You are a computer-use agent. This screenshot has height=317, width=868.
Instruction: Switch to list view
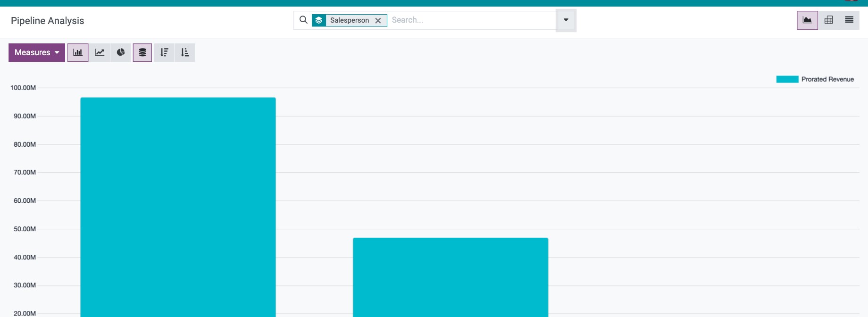coord(849,20)
